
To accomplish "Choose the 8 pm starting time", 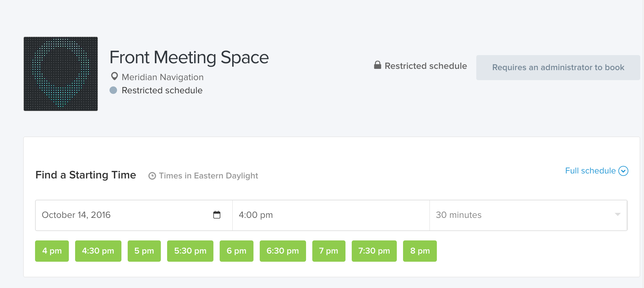I will 420,251.
